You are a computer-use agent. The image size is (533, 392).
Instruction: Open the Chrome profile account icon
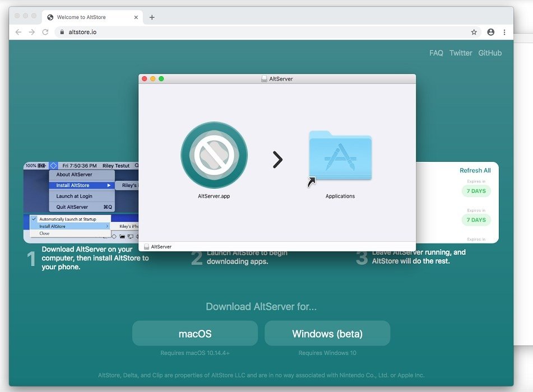(490, 32)
